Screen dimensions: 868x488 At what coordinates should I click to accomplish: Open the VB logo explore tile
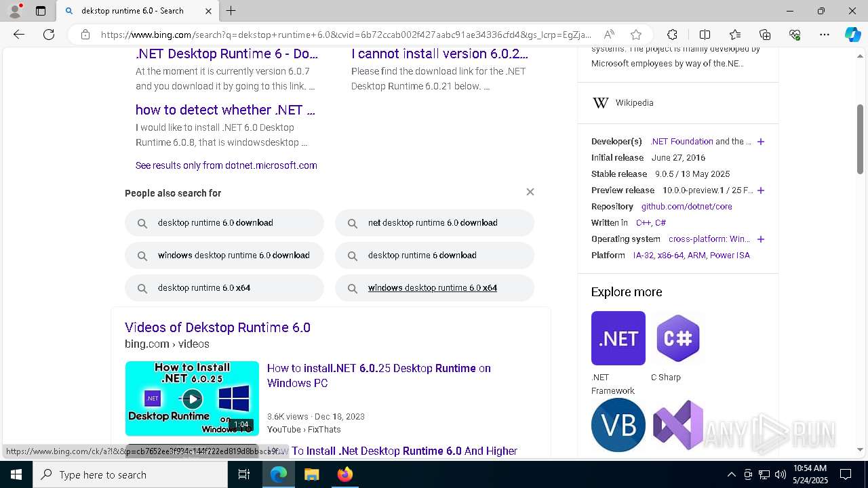[x=618, y=425]
